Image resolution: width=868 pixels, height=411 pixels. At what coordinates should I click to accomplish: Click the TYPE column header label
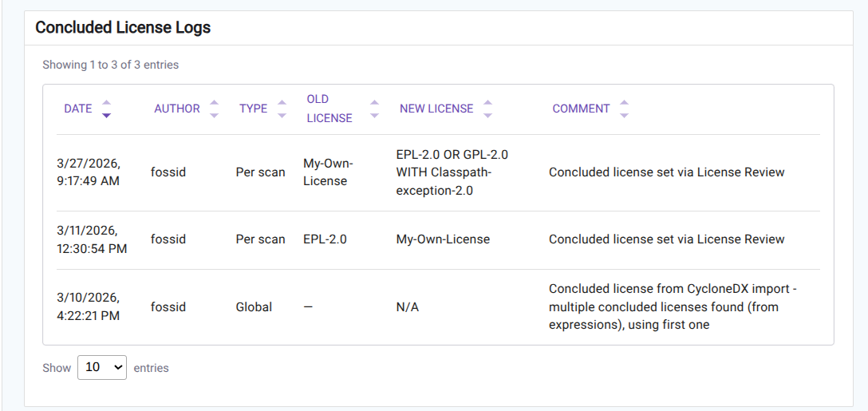coord(254,109)
